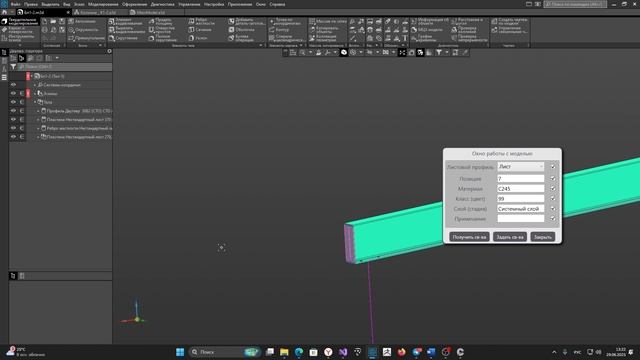Screen dimensions: 640x360
Task: Select the Окружность sketch tool
Action: click(83, 30)
